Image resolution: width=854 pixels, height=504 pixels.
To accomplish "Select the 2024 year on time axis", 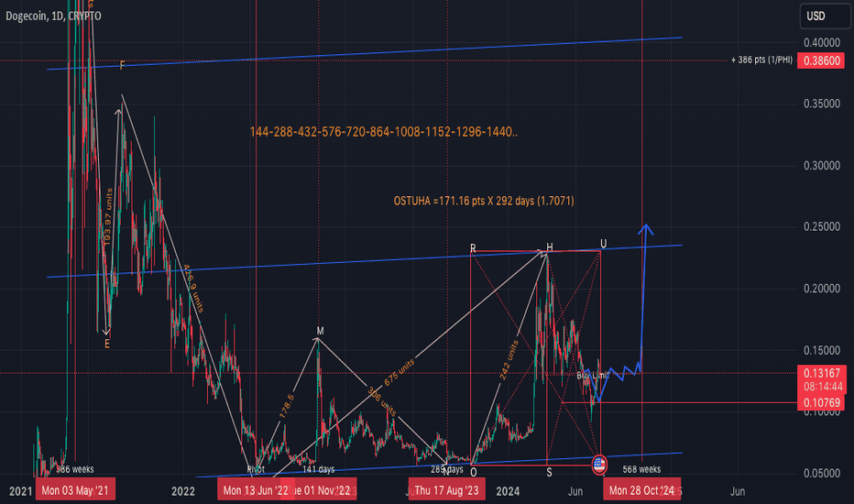I will [508, 491].
